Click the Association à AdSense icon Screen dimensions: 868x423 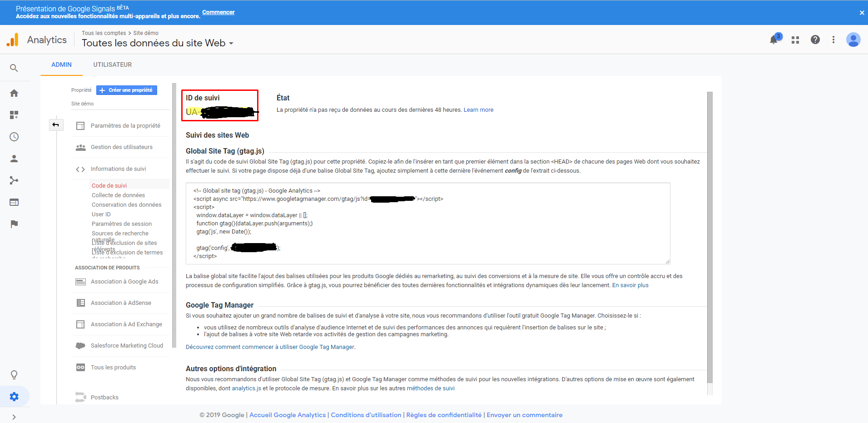(x=80, y=303)
